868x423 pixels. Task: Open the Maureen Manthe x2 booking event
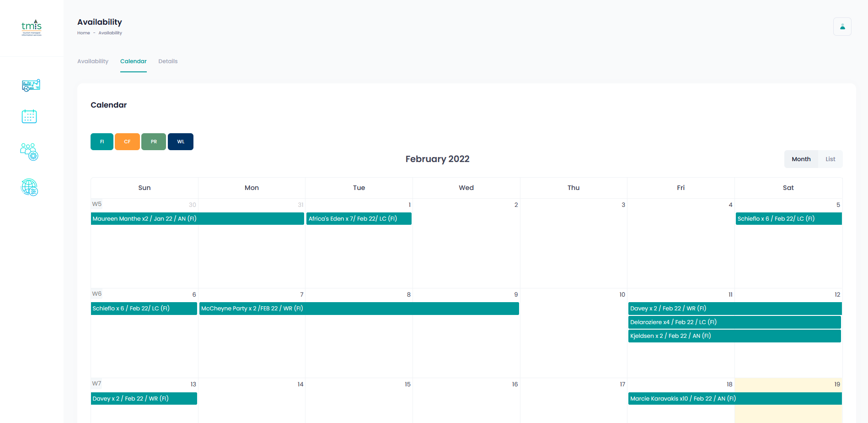197,219
